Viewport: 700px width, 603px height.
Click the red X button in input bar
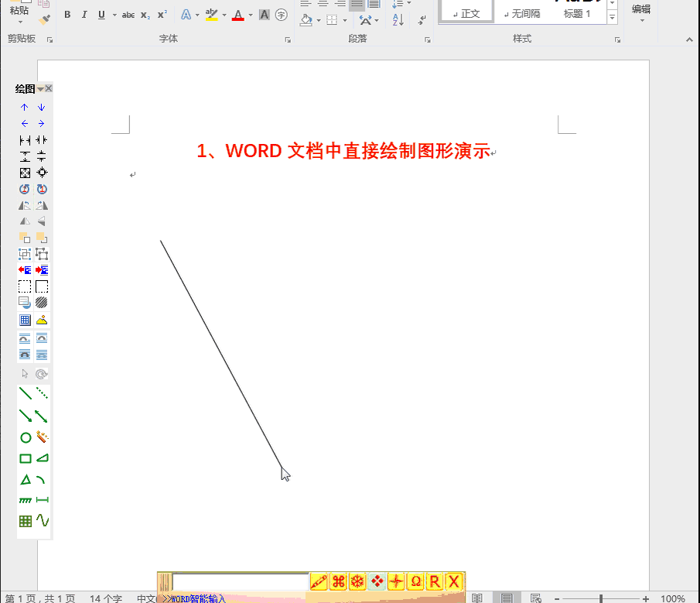point(454,581)
